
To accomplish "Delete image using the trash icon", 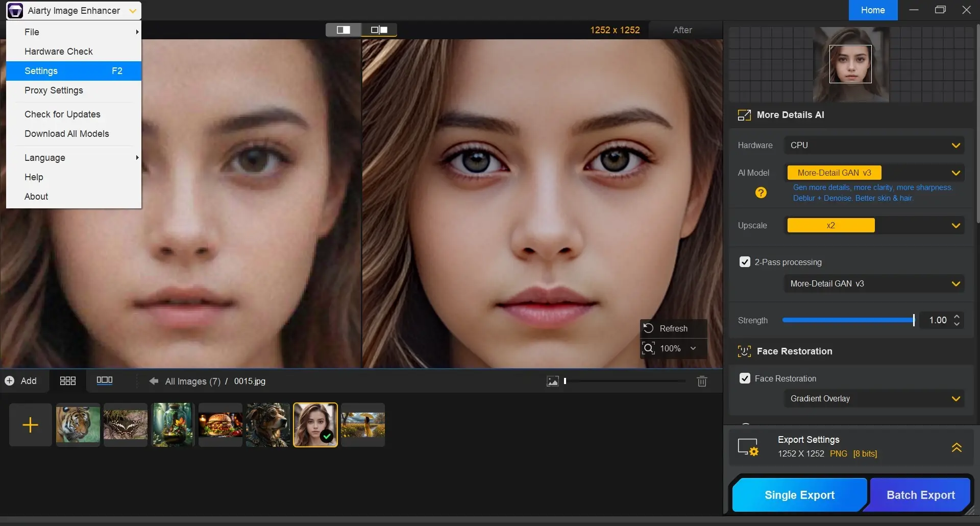I will [x=702, y=381].
